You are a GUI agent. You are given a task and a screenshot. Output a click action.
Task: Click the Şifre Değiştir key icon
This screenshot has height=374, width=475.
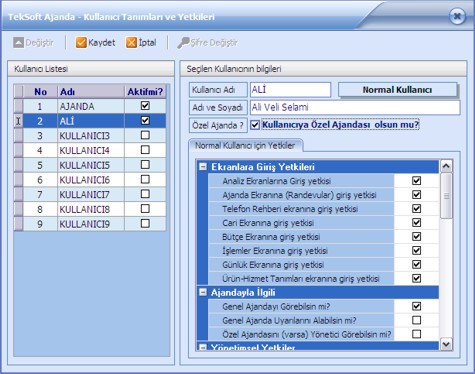tap(183, 43)
